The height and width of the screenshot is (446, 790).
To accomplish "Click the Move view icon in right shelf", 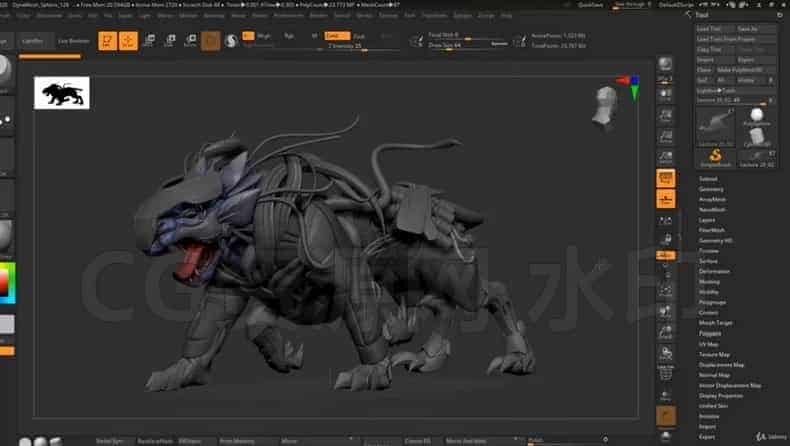I will (665, 311).
